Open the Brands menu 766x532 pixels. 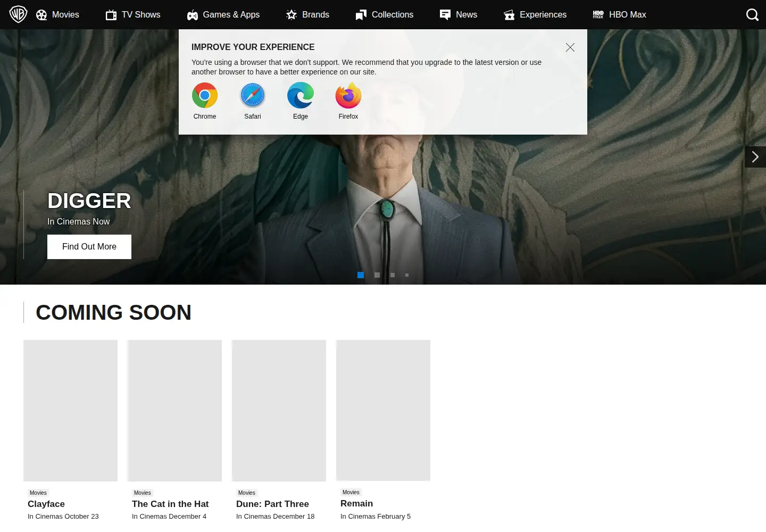[x=315, y=15]
